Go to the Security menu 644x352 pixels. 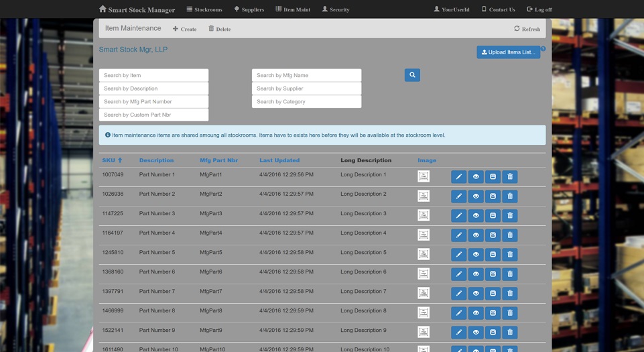tap(335, 9)
